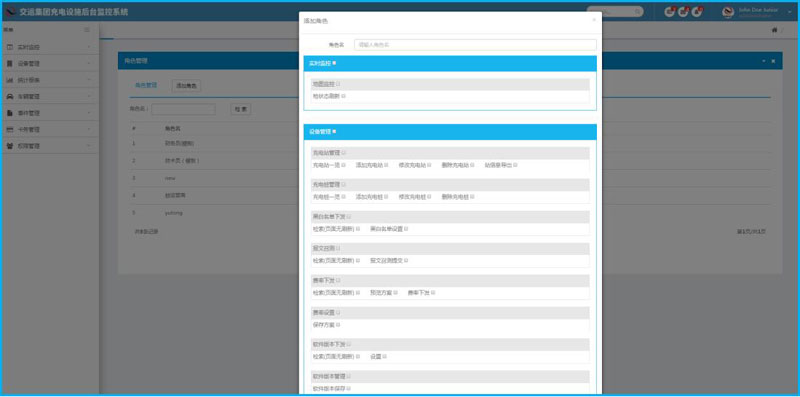Check the 黑白名单设置 permission checkbox
Screen dimensions: 800x397
(x=406, y=229)
